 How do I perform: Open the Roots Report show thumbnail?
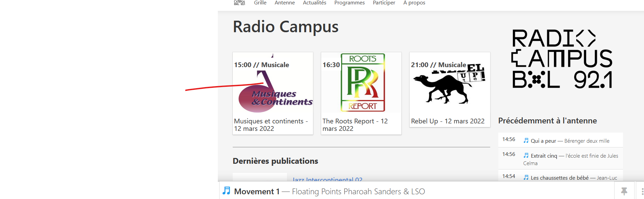pos(362,83)
